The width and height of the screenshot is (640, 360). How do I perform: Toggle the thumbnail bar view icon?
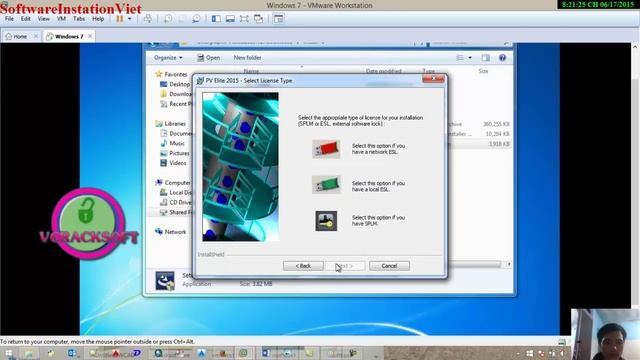(x=230, y=19)
